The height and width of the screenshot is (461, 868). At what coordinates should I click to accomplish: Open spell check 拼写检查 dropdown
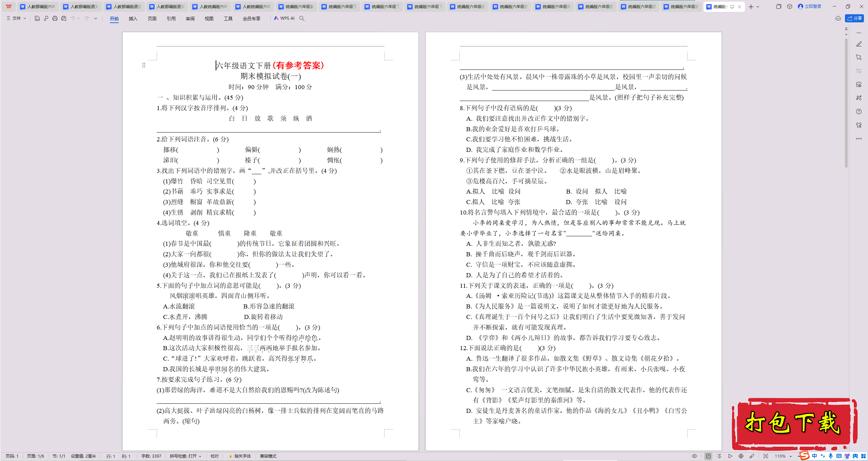point(186,456)
